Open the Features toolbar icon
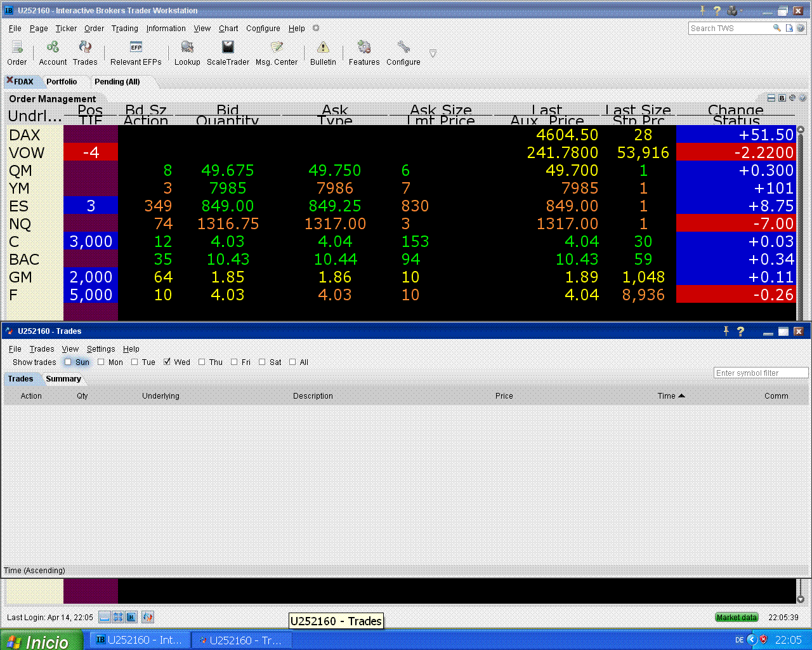812x650 pixels. coord(364,53)
